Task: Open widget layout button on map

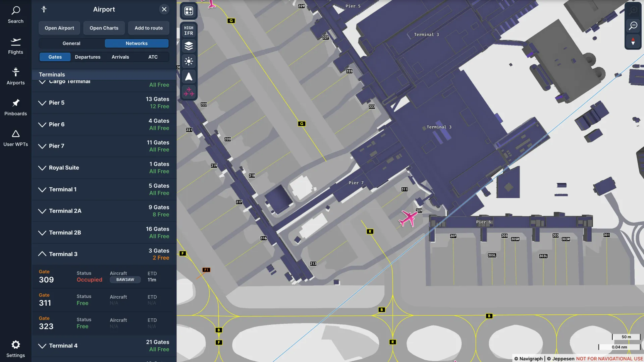Action: tap(189, 11)
